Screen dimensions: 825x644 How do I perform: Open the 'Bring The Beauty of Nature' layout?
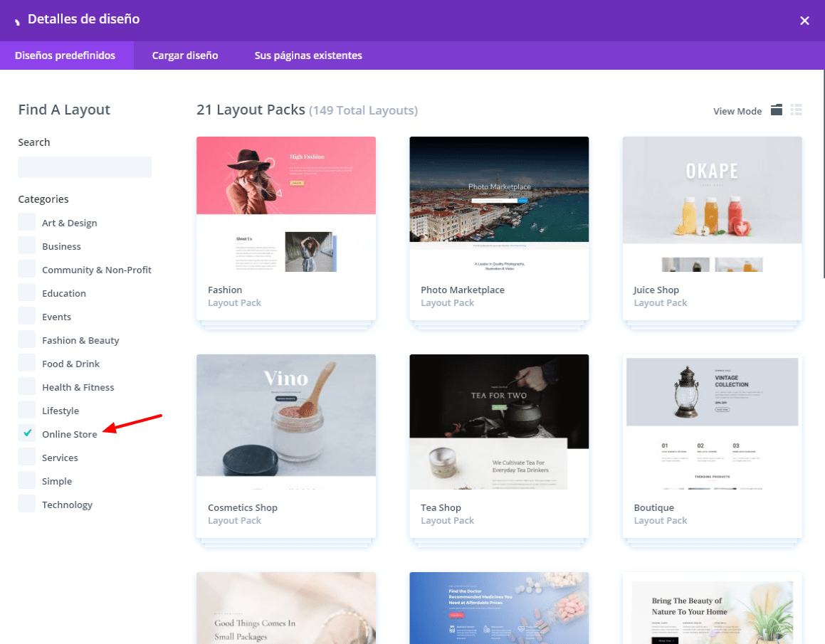[712, 608]
